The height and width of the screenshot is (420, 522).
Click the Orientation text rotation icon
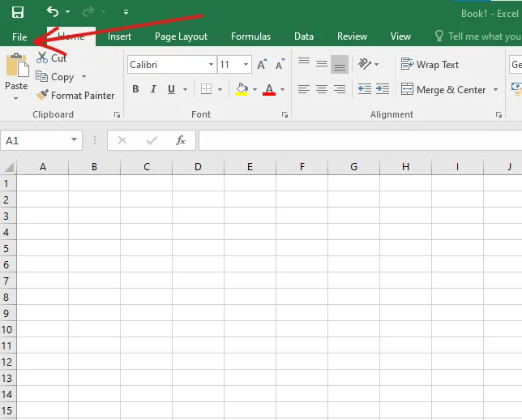(x=365, y=64)
